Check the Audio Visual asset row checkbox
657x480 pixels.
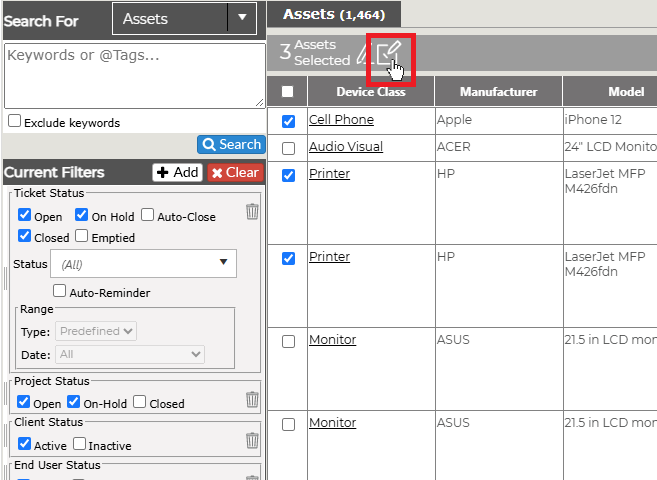tap(288, 148)
